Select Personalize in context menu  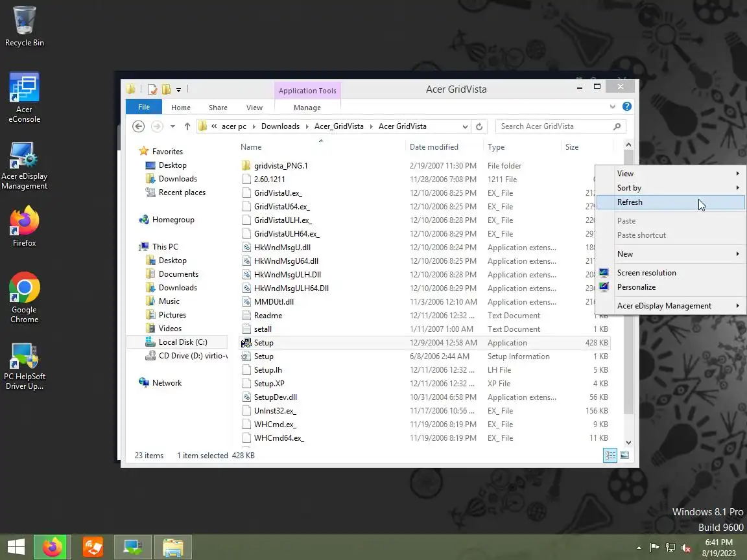(x=670, y=287)
